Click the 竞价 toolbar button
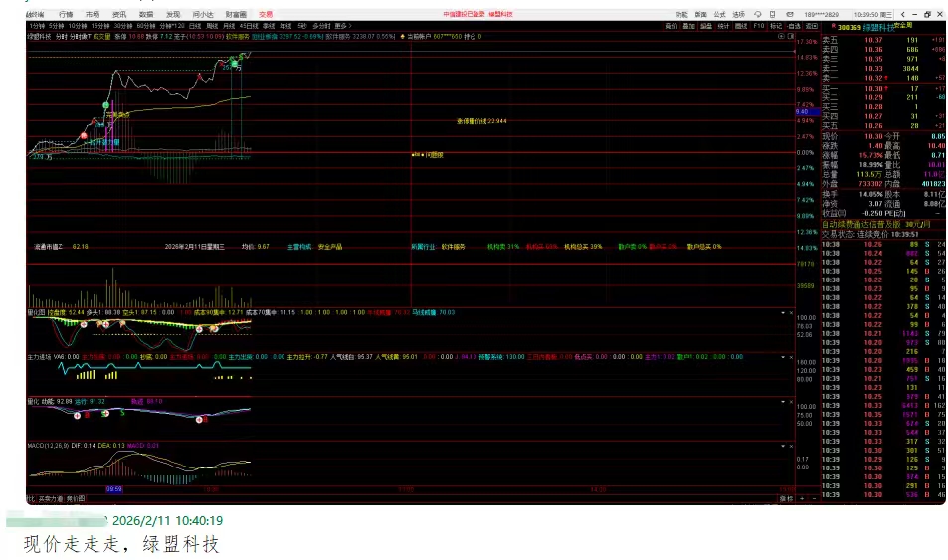 (671, 26)
